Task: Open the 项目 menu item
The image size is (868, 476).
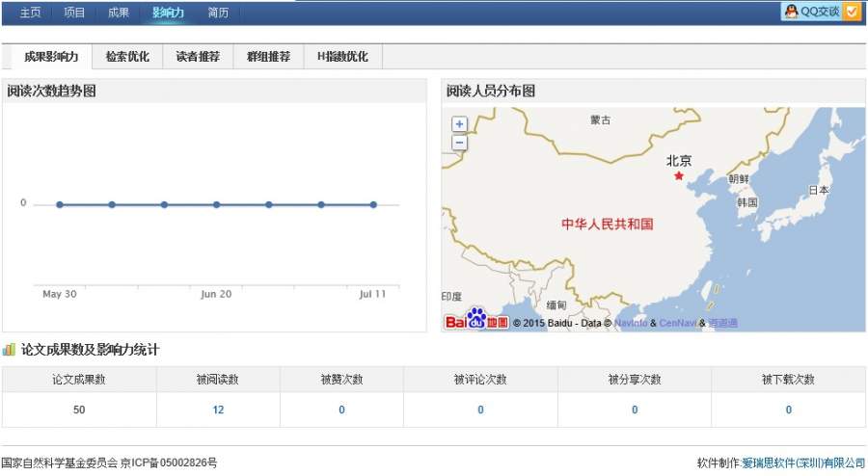Action: [x=74, y=13]
